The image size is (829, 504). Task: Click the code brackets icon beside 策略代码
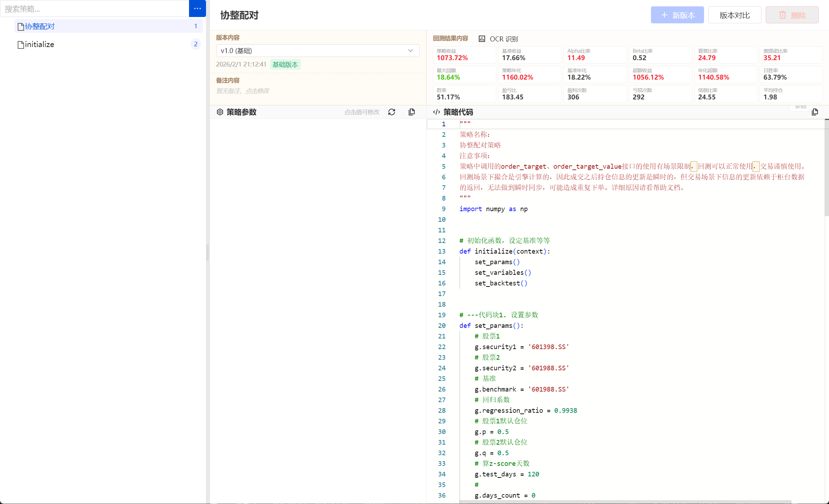(436, 112)
